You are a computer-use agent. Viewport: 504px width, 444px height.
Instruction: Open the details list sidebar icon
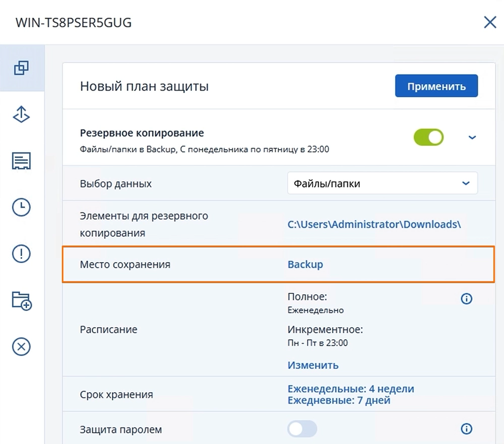point(21,161)
